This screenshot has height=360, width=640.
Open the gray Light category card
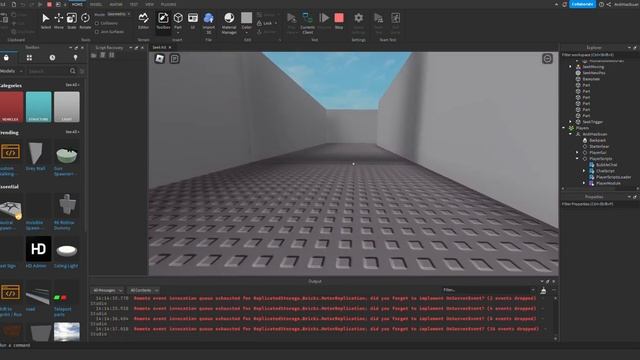67,107
